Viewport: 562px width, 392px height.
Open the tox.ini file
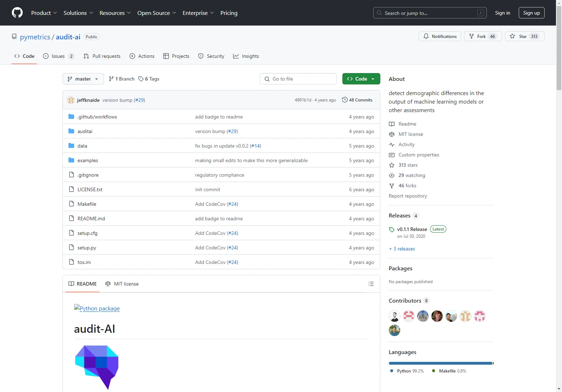pos(84,262)
